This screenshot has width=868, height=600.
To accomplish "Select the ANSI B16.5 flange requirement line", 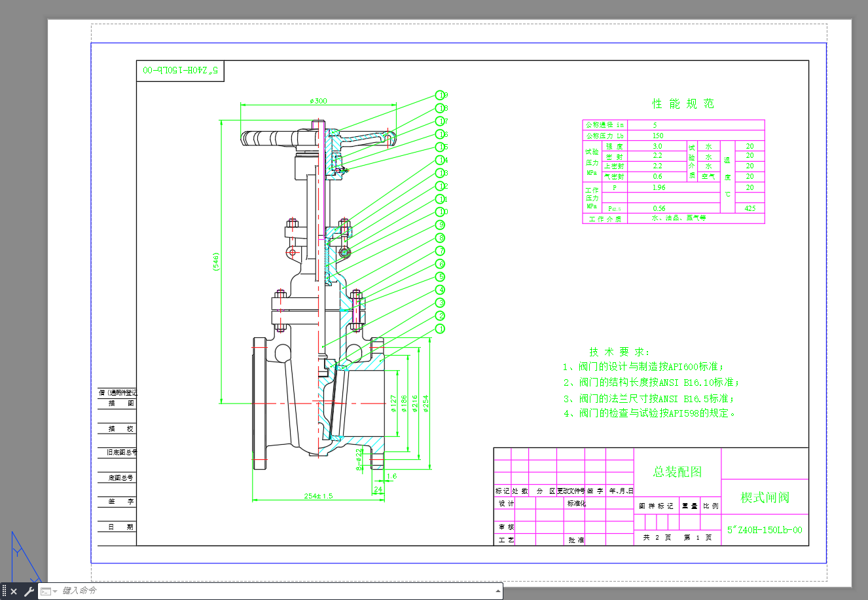I will [x=649, y=398].
